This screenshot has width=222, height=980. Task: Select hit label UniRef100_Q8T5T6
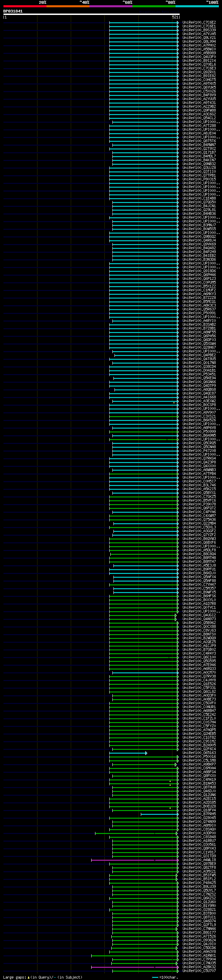coord(199,141)
